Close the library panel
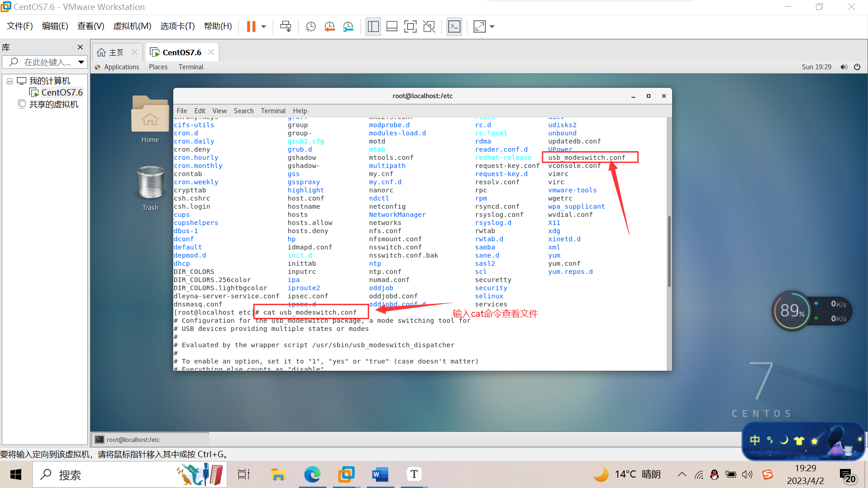The width and height of the screenshot is (868, 488). pyautogui.click(x=80, y=47)
